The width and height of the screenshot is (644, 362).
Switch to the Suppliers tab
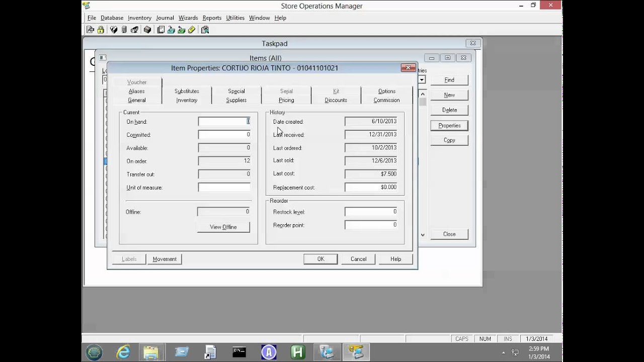(236, 100)
